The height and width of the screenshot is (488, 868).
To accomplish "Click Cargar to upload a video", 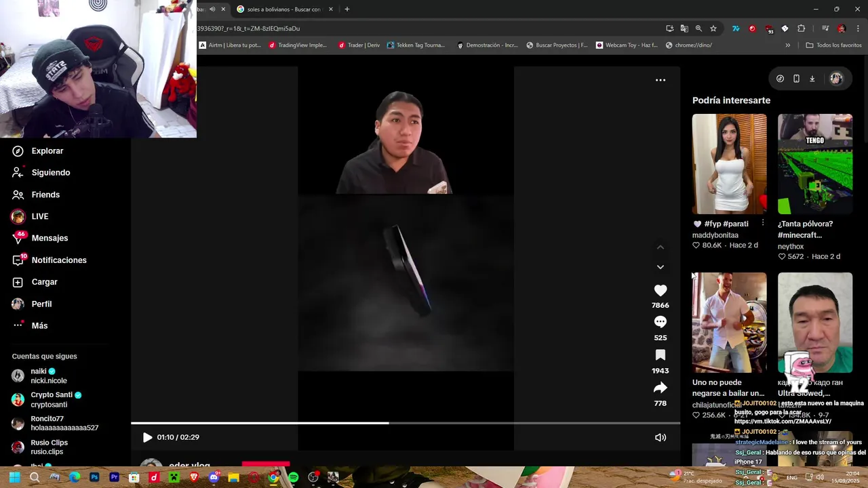I will pyautogui.click(x=35, y=282).
